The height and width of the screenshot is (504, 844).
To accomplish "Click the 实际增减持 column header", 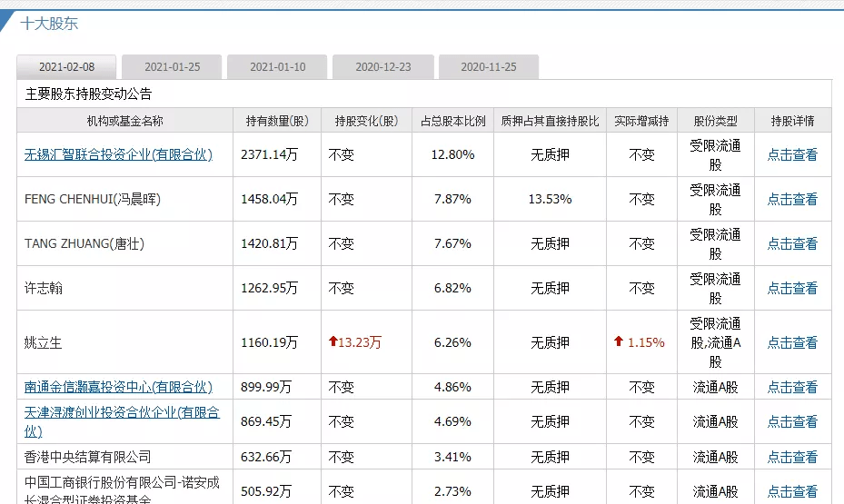I will click(641, 121).
